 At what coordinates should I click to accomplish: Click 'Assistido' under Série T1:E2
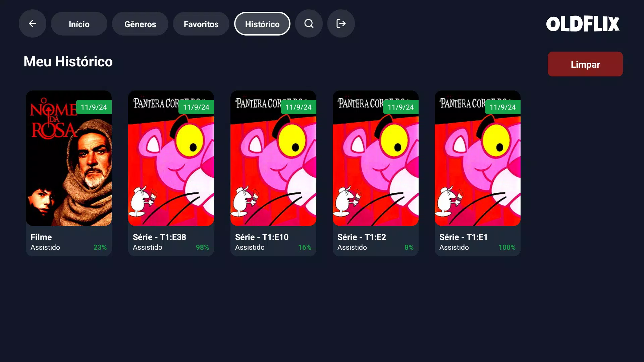click(x=352, y=247)
